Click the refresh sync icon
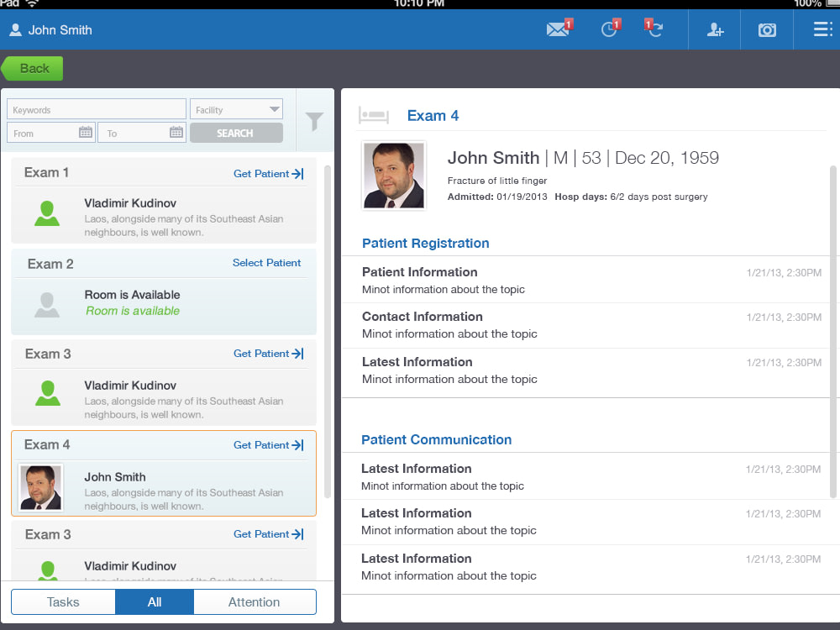The image size is (840, 630). [x=654, y=28]
